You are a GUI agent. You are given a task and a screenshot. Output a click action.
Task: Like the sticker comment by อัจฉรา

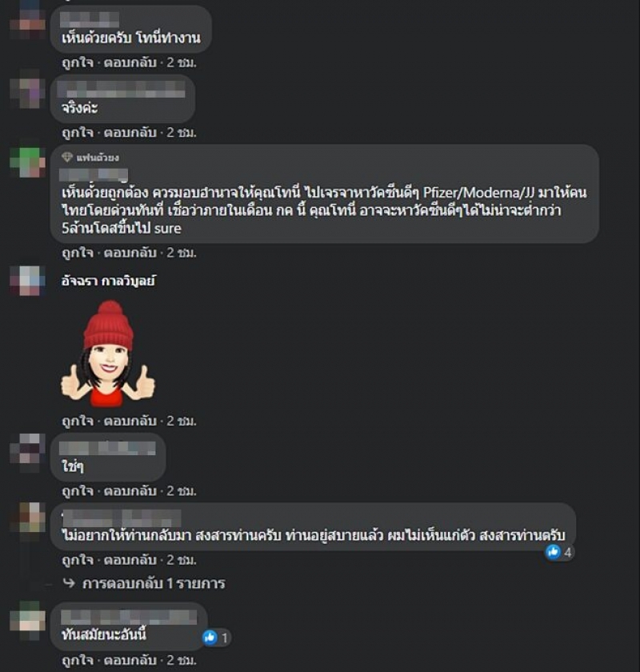coord(77,421)
